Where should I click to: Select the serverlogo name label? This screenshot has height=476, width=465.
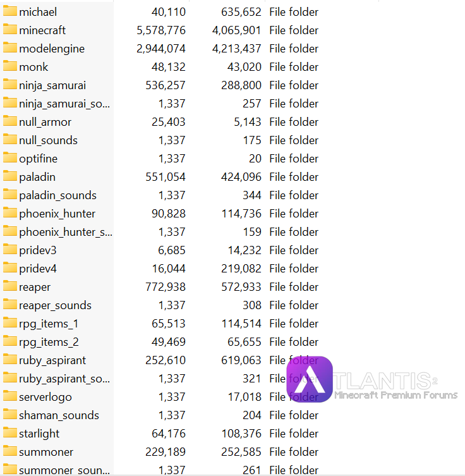(x=45, y=397)
